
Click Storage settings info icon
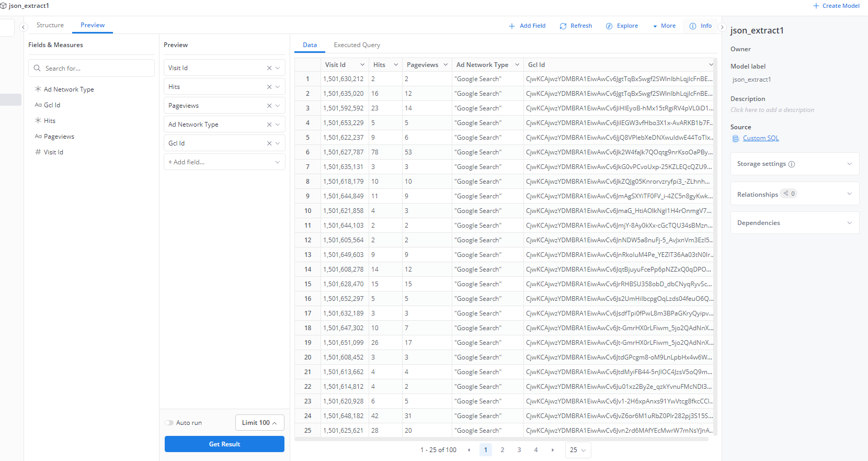point(792,164)
